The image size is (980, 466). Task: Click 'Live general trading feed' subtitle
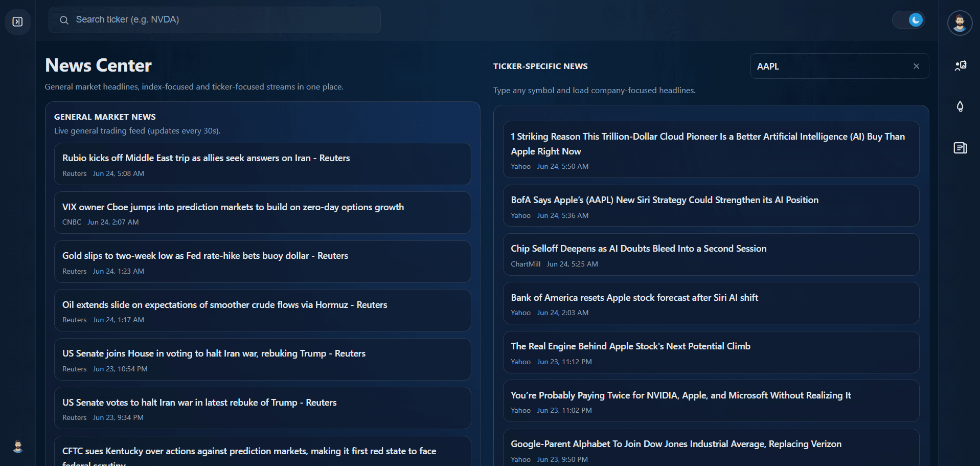click(x=137, y=131)
